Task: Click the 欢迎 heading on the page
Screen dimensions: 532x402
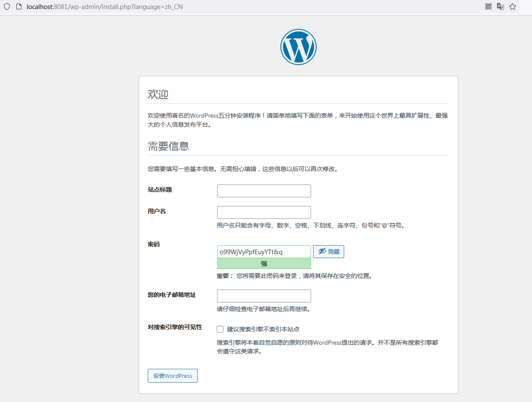Action: [x=157, y=94]
